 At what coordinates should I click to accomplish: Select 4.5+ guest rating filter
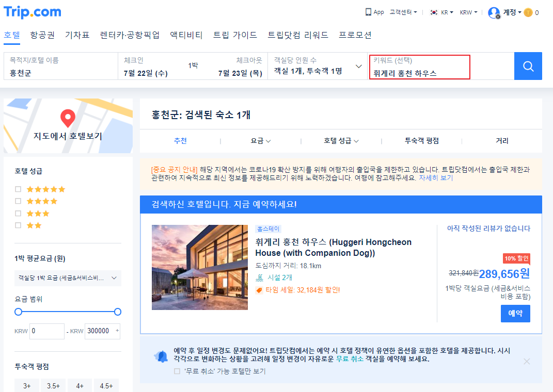coord(106,386)
